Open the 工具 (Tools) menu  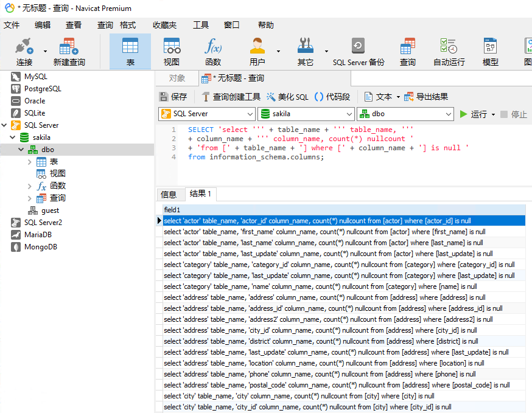[x=201, y=25]
